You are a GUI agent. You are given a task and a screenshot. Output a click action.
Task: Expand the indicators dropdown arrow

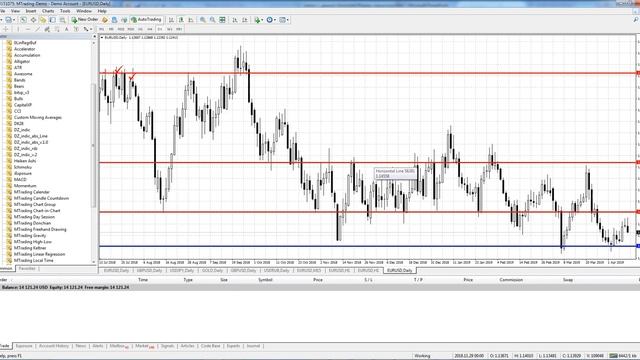point(262,20)
